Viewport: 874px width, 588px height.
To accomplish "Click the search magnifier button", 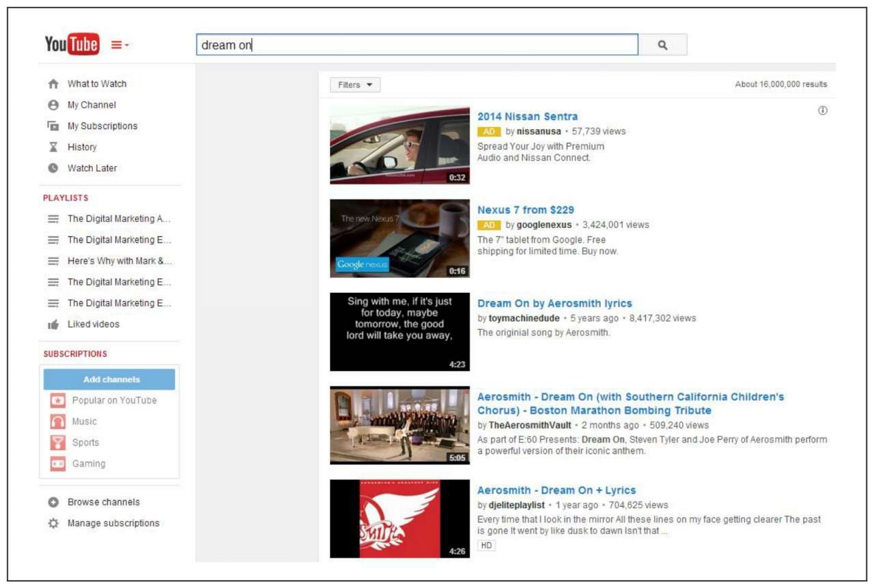I will point(662,45).
